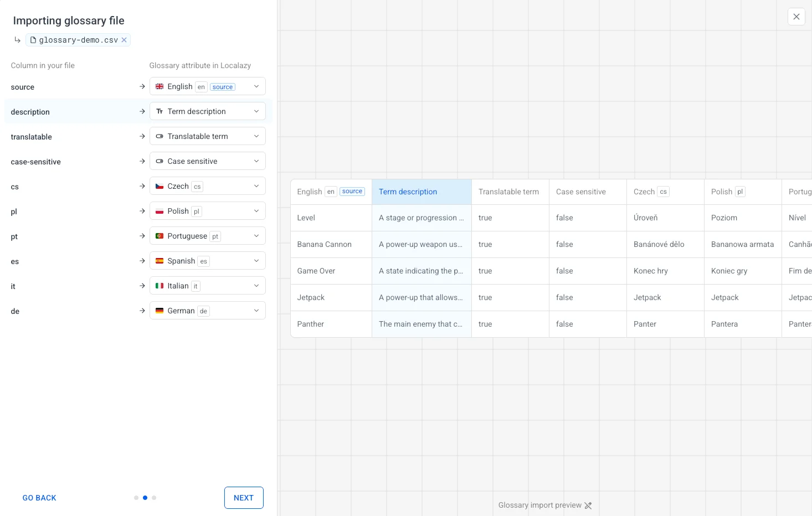Open the Polish language attribute dropdown
Screen dimensions: 812x516
[208, 211]
